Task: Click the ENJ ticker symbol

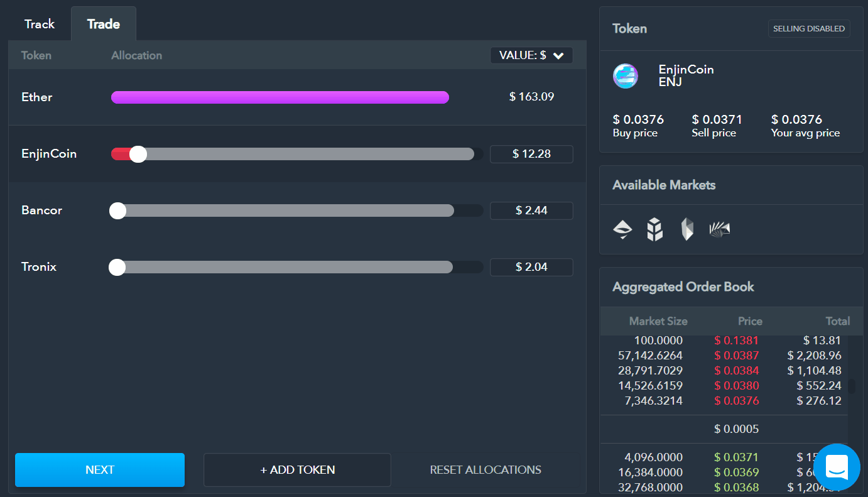Action: point(670,82)
